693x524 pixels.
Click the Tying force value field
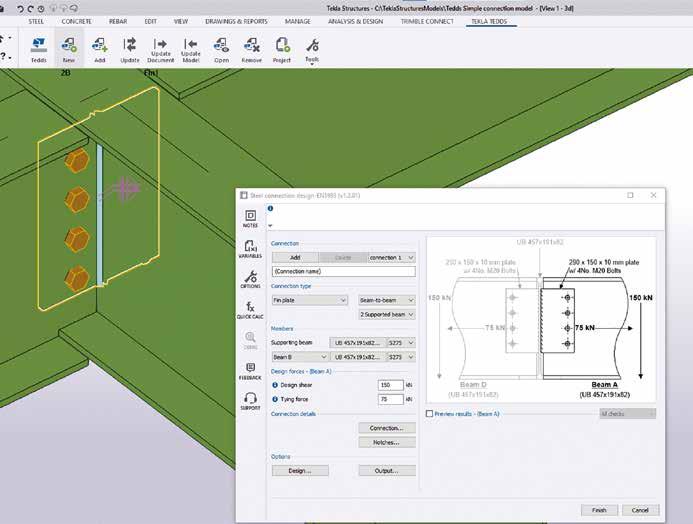pyautogui.click(x=391, y=399)
